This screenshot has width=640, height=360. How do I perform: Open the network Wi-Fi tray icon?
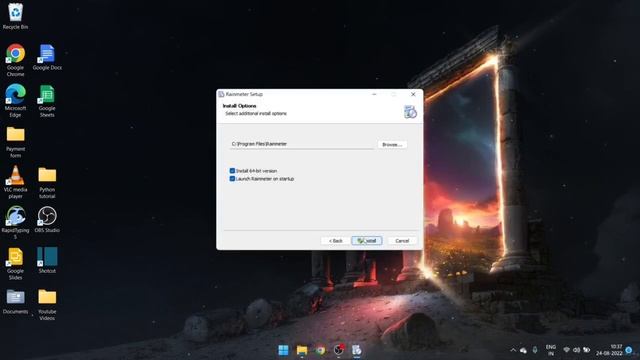(567, 350)
